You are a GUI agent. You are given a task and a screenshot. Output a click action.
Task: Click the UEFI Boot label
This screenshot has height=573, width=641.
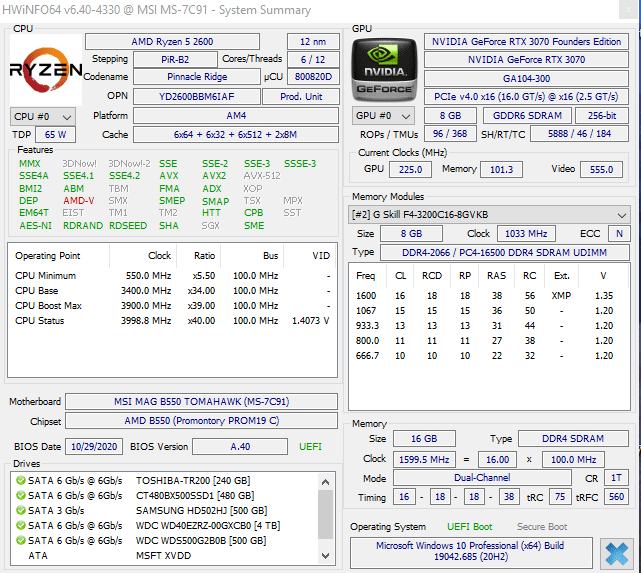[x=469, y=527]
